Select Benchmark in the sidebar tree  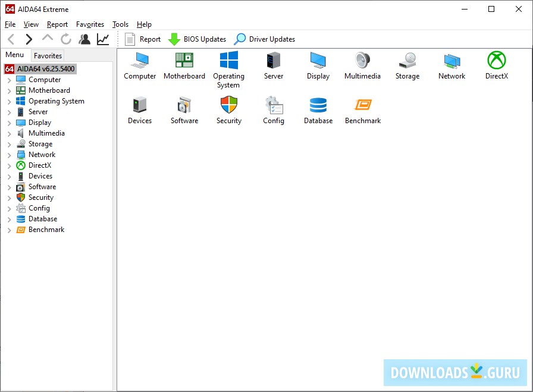click(46, 230)
